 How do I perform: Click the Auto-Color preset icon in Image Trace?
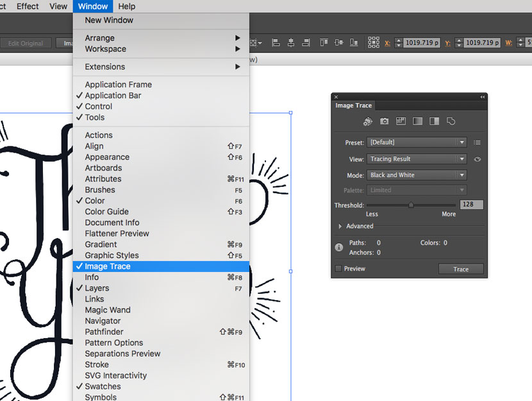tap(367, 121)
